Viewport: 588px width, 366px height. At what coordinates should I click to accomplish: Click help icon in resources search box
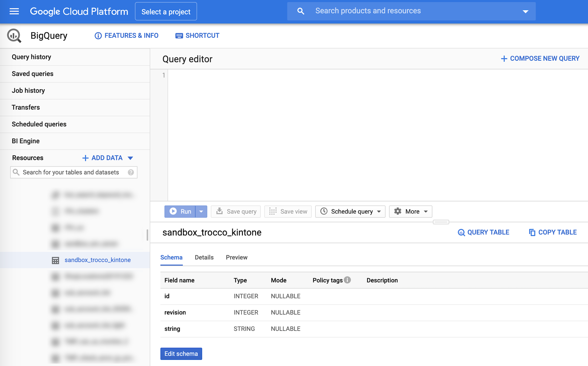(x=131, y=172)
